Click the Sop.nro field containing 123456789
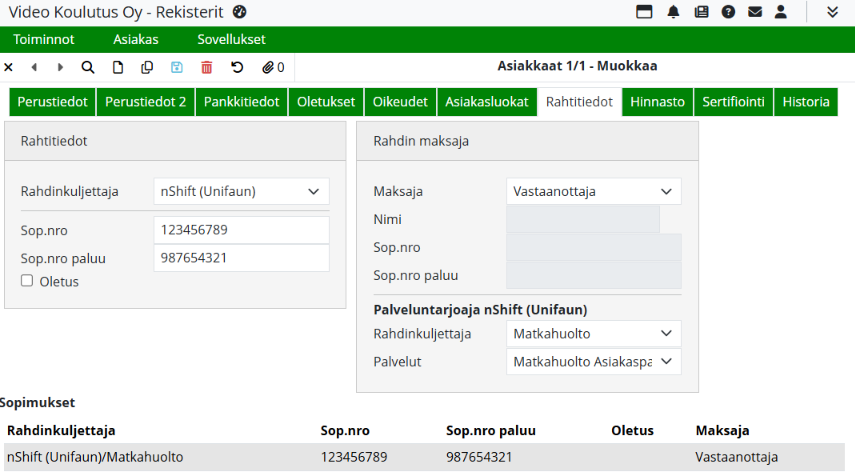The image size is (855, 475). tap(241, 230)
